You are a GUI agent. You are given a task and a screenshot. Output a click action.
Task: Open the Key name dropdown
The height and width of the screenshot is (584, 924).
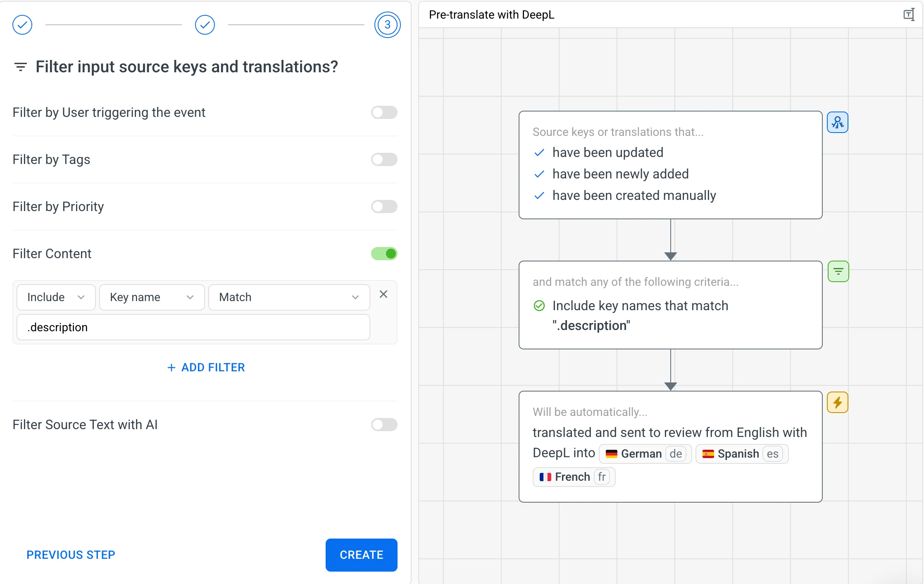152,297
